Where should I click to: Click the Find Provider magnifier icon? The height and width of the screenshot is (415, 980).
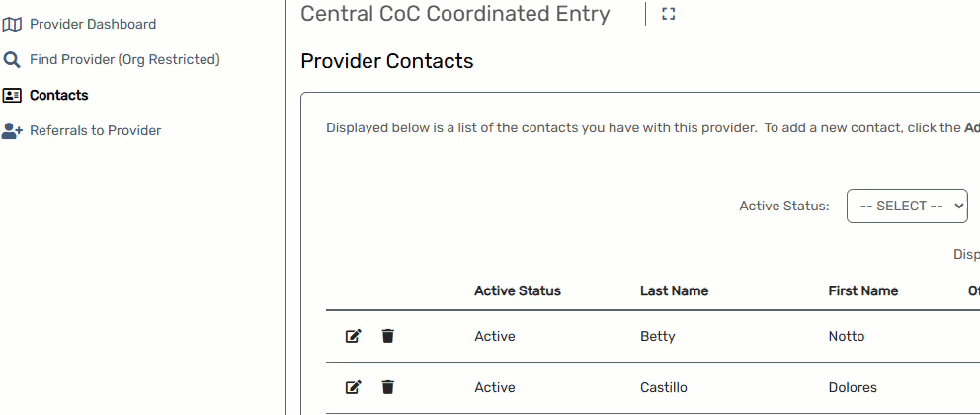coord(12,60)
